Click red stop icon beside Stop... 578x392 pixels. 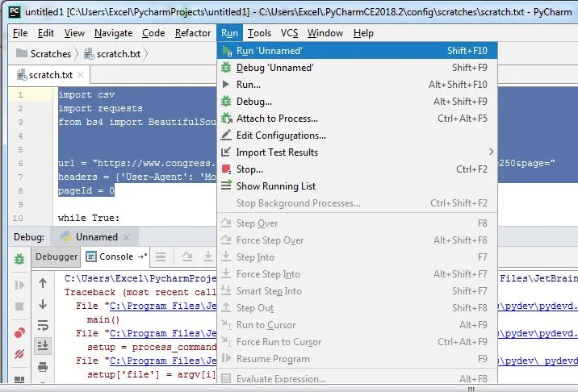(x=226, y=169)
